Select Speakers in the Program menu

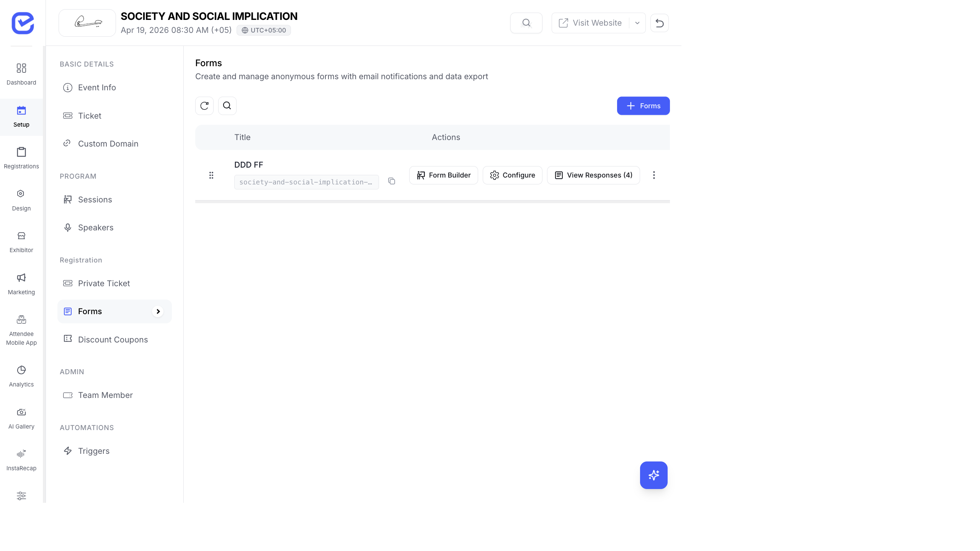click(95, 227)
